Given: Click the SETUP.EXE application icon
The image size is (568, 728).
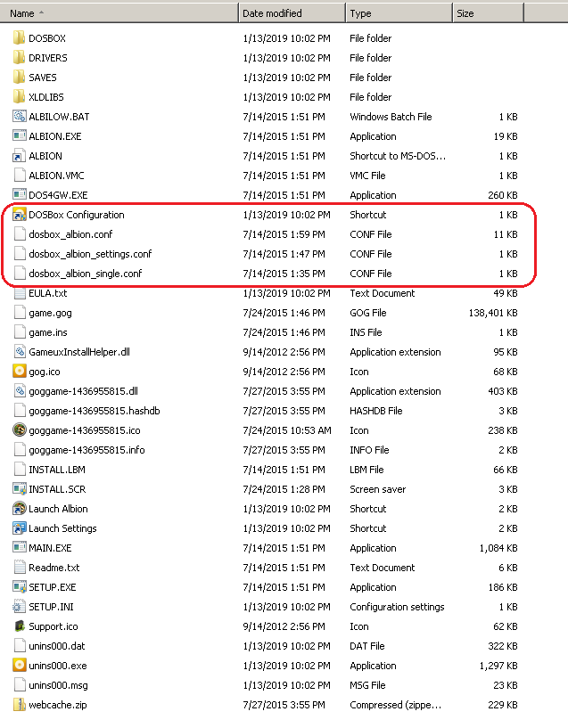Looking at the screenshot, I should click(19, 587).
